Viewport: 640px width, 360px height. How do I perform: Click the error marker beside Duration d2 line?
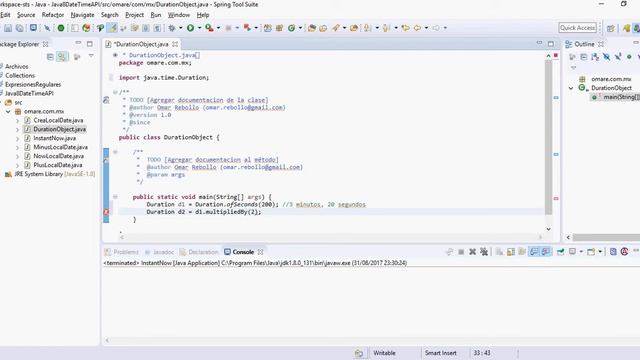(106, 212)
